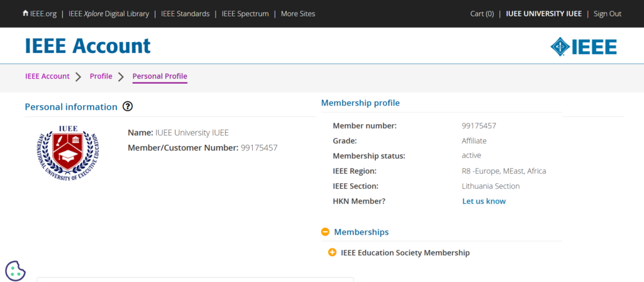Image resolution: width=644 pixels, height=282 pixels.
Task: Open the More Sites menu
Action: [x=297, y=14]
